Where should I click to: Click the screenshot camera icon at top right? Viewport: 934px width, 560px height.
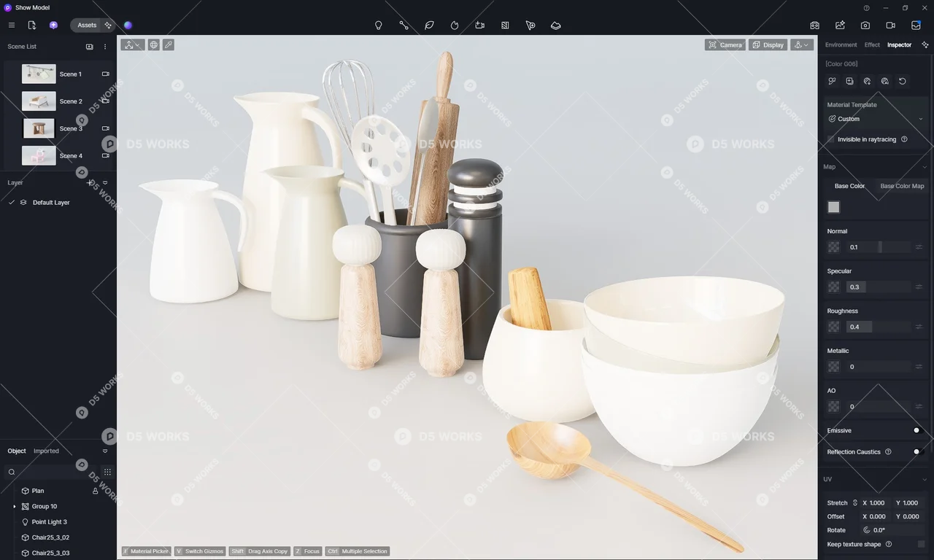pyautogui.click(x=865, y=26)
